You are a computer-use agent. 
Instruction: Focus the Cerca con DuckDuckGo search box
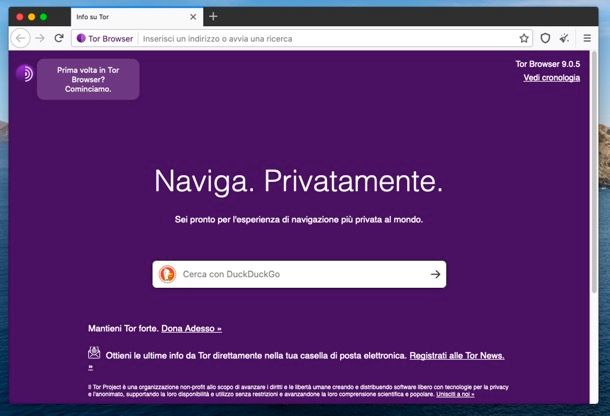point(299,274)
